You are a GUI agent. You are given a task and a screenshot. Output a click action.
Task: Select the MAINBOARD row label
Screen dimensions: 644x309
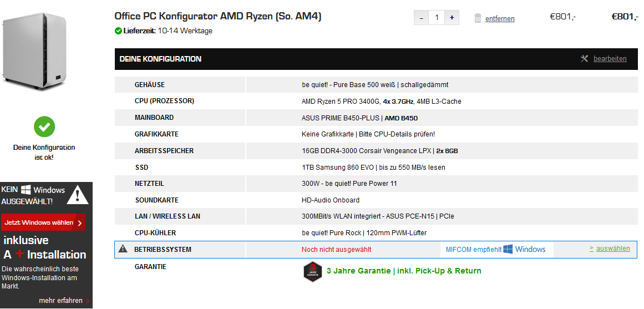pos(154,118)
